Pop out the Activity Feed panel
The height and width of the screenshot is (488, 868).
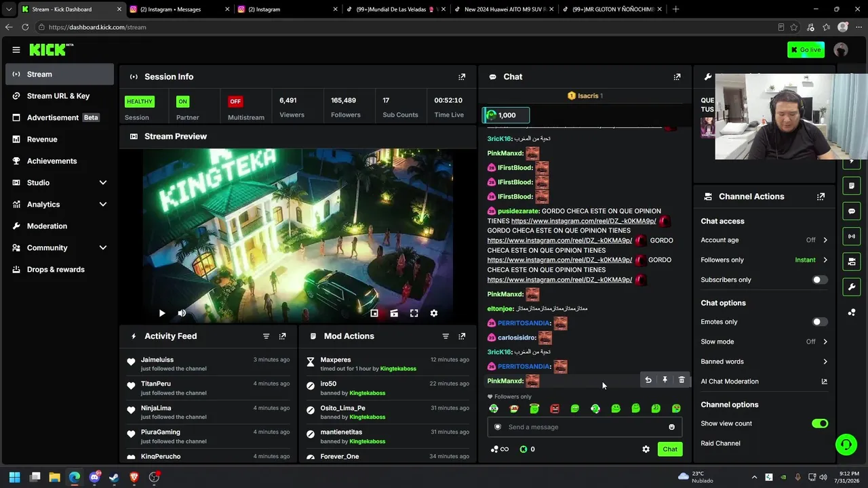283,336
